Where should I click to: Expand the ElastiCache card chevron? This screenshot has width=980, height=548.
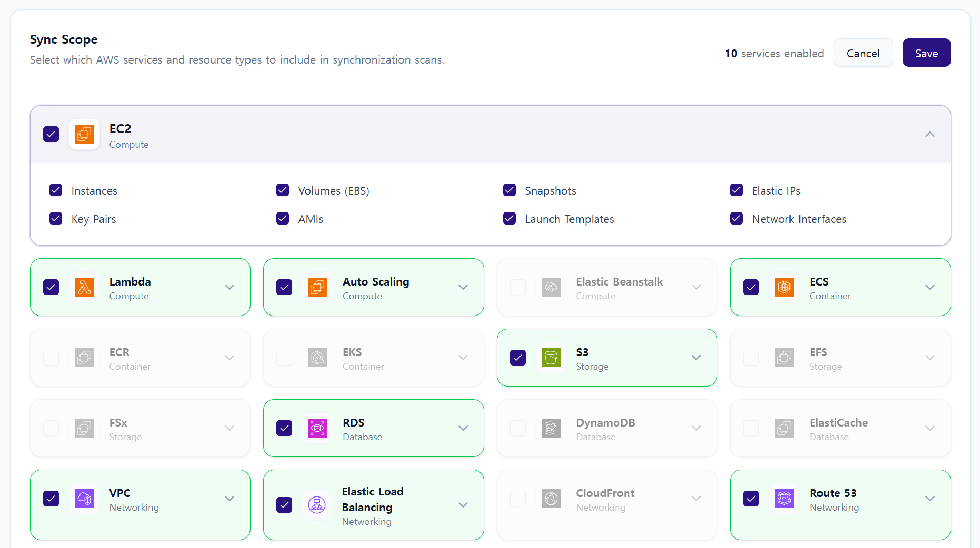(x=930, y=428)
